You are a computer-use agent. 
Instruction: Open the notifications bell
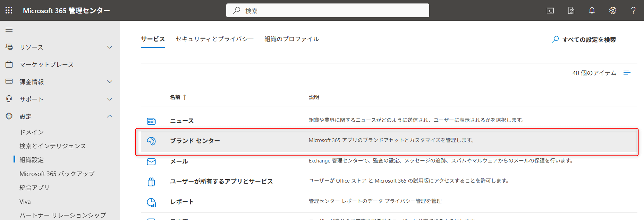[592, 11]
